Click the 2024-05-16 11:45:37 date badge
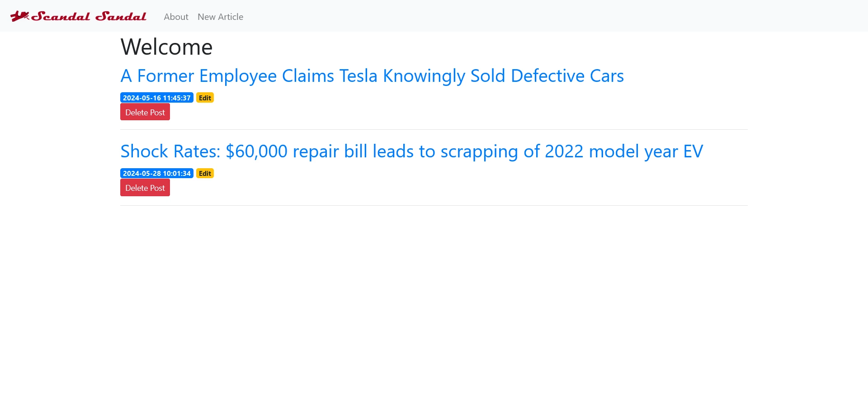 pyautogui.click(x=156, y=98)
